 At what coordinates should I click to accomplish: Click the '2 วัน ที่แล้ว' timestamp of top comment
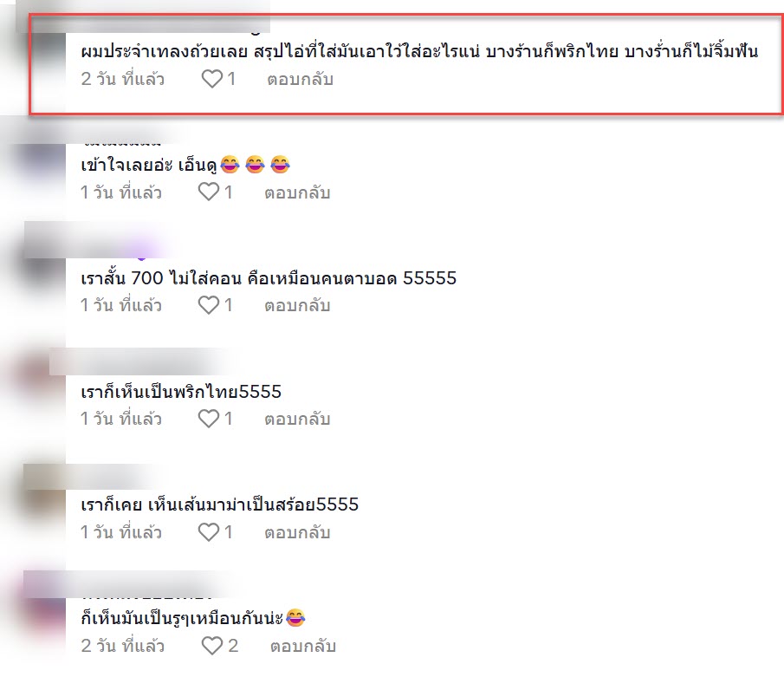click(122, 79)
